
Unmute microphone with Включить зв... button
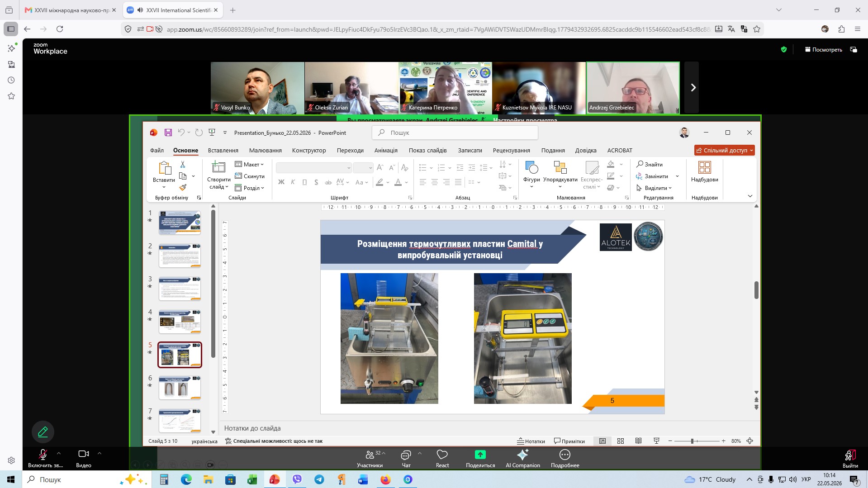pos(45,459)
